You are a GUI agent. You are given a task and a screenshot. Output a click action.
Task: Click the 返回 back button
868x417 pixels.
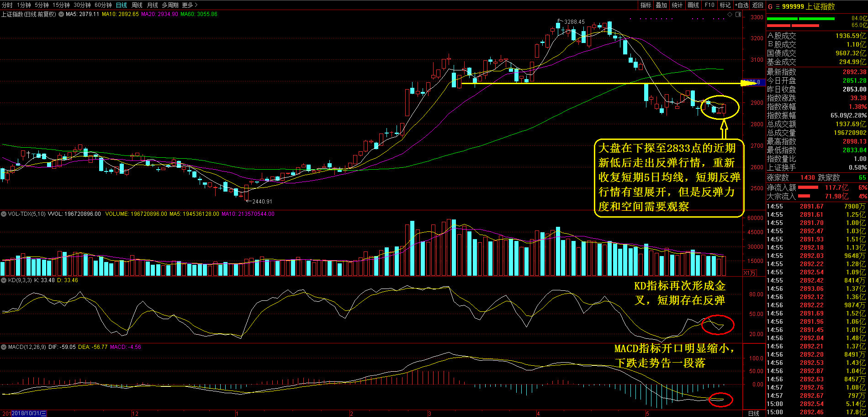click(x=758, y=5)
